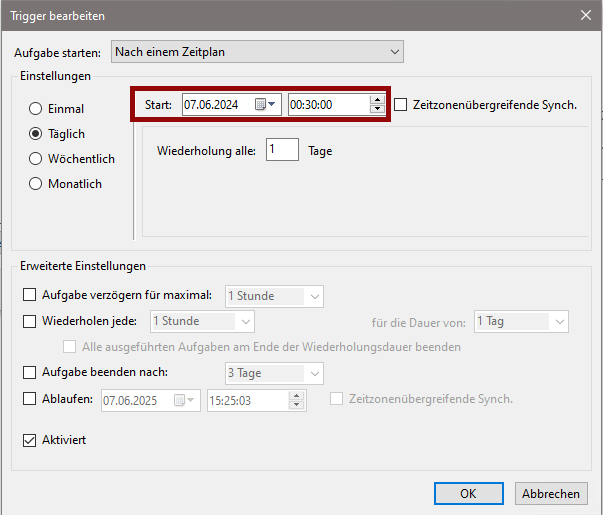Screen dimensions: 603x515
Task: Increase the start time with up arrow
Action: [x=377, y=100]
